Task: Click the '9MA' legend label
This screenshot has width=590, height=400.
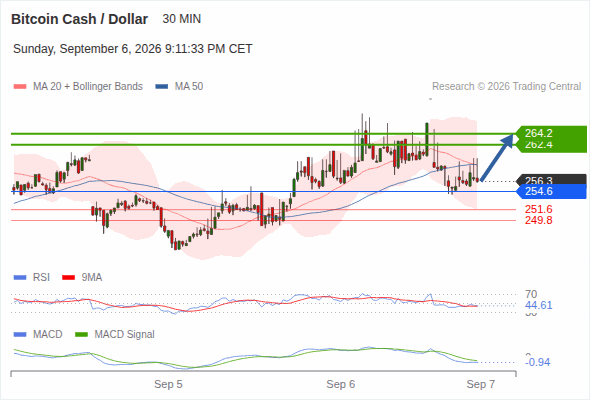Action: pos(92,278)
